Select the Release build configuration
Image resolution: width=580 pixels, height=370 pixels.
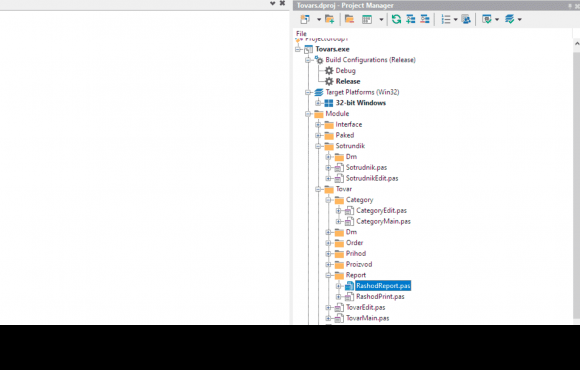point(348,81)
